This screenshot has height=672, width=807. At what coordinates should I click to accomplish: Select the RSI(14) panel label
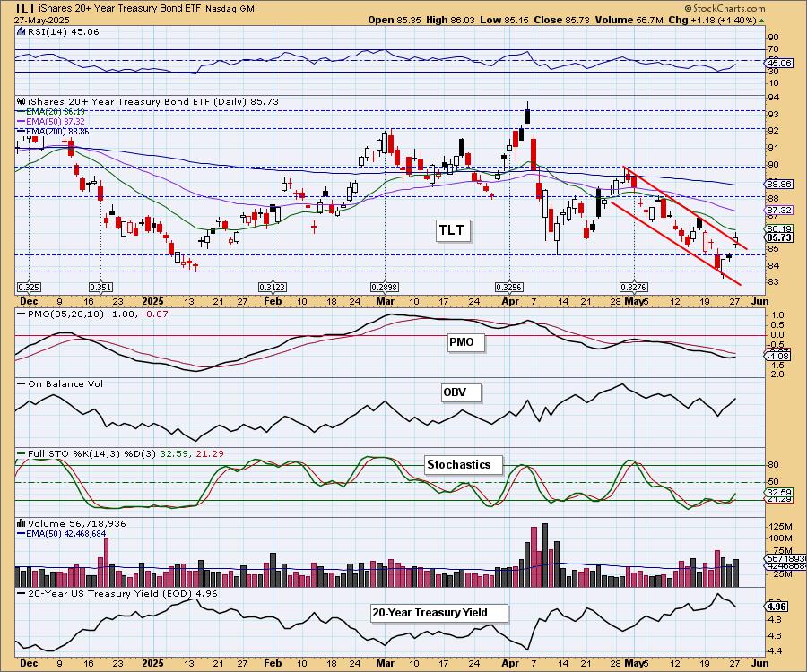point(63,32)
